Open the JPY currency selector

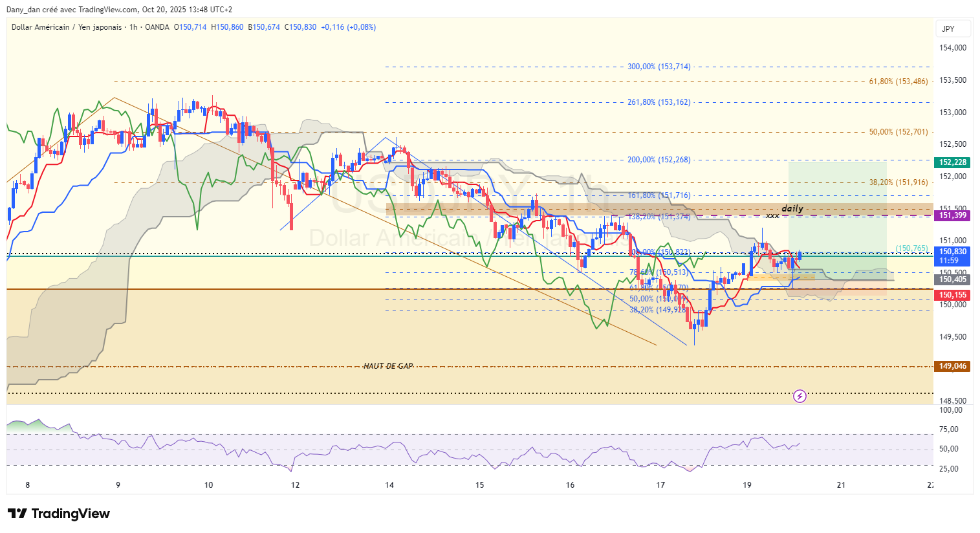tap(953, 28)
